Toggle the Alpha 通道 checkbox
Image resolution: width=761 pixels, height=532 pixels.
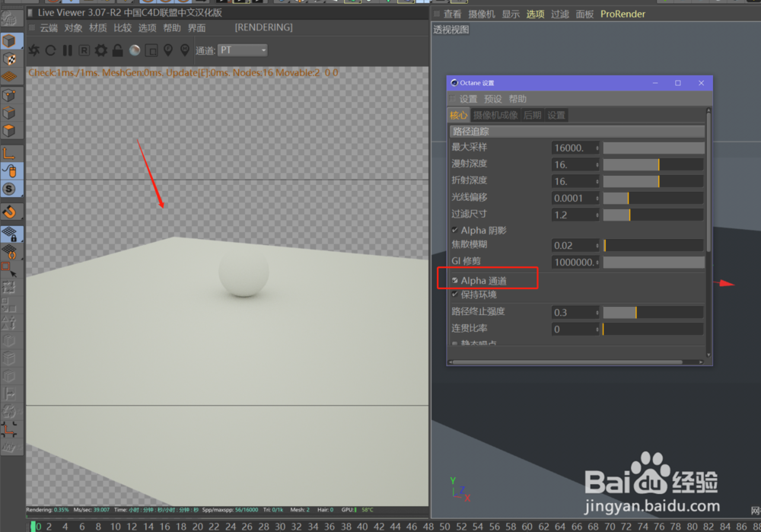tap(455, 281)
